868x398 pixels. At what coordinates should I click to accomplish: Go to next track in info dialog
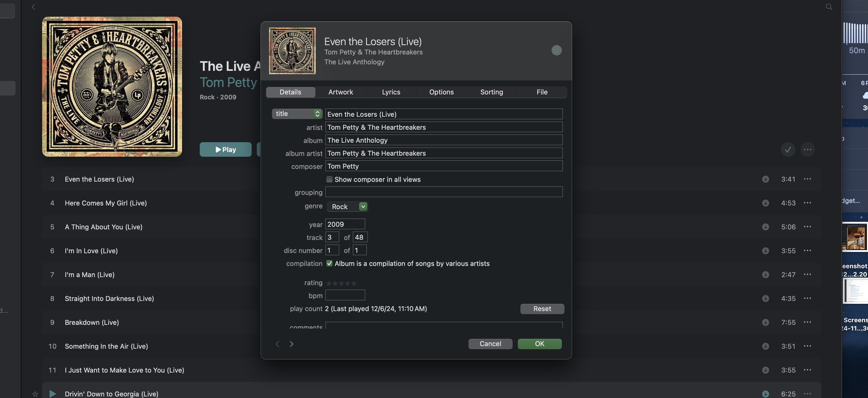(292, 344)
